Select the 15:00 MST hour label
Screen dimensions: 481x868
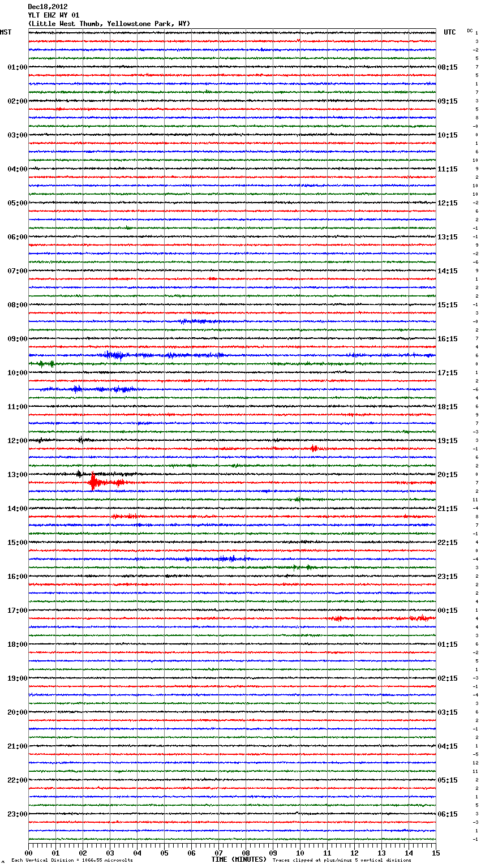coord(18,543)
